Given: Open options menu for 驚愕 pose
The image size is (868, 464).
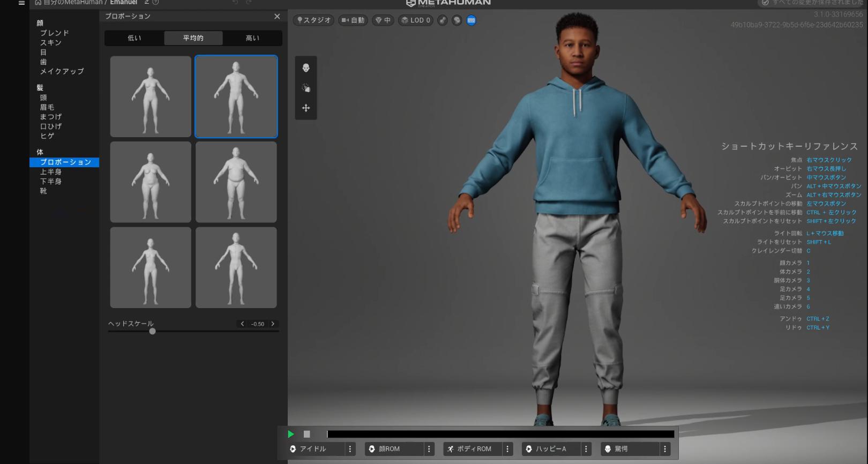Looking at the screenshot, I should pyautogui.click(x=665, y=449).
